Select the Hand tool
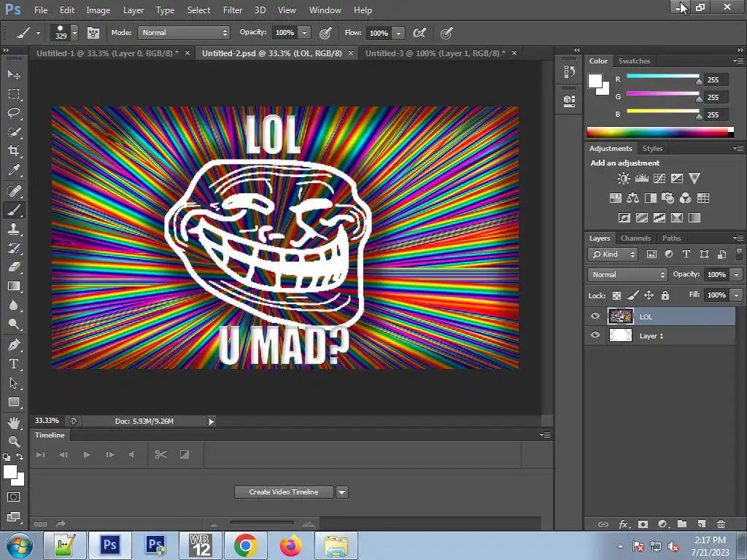 click(14, 422)
